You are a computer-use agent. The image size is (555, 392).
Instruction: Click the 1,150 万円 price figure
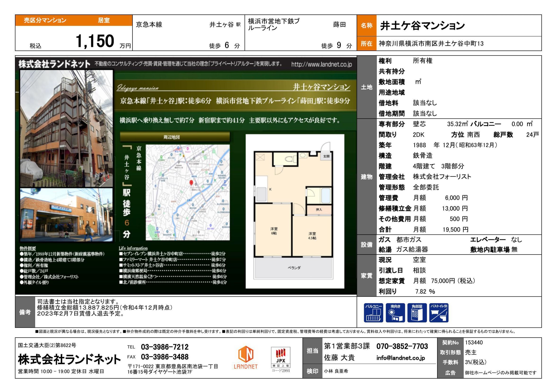tap(95, 41)
